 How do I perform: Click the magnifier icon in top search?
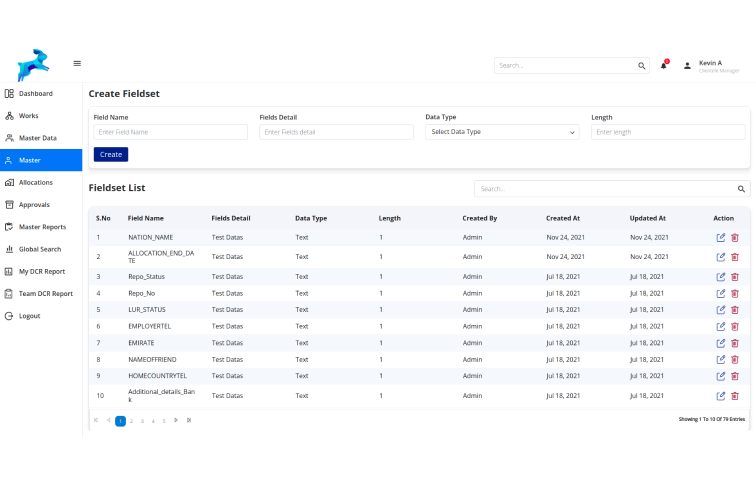click(642, 66)
